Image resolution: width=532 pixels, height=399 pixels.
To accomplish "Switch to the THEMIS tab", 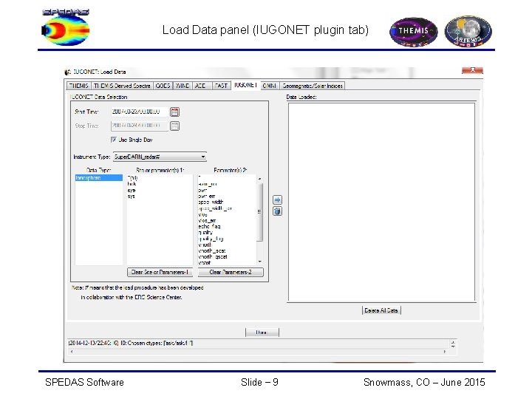I will coord(79,86).
